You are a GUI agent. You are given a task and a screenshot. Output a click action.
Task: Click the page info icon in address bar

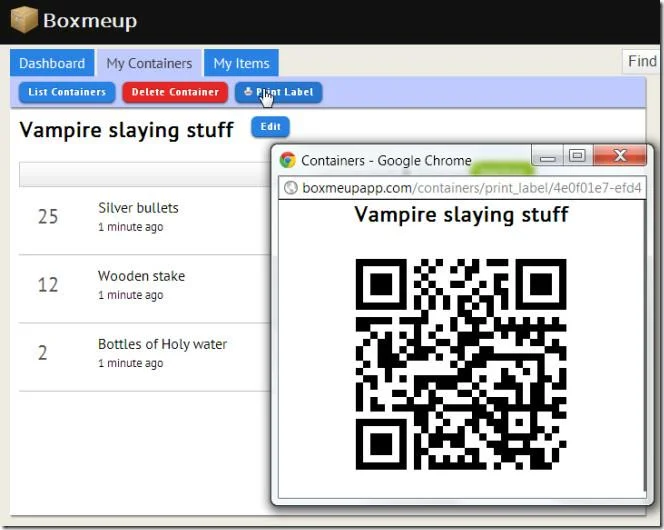pyautogui.click(x=290, y=188)
